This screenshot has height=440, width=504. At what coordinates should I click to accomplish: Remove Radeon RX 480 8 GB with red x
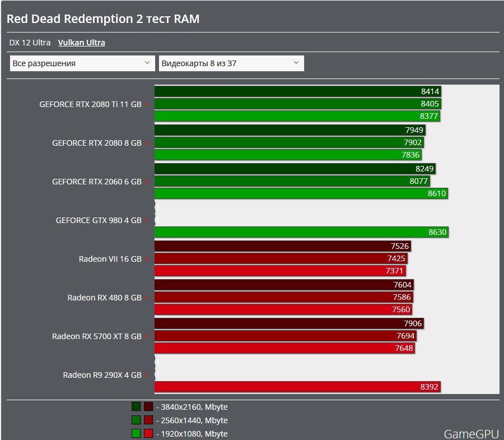pos(147,298)
